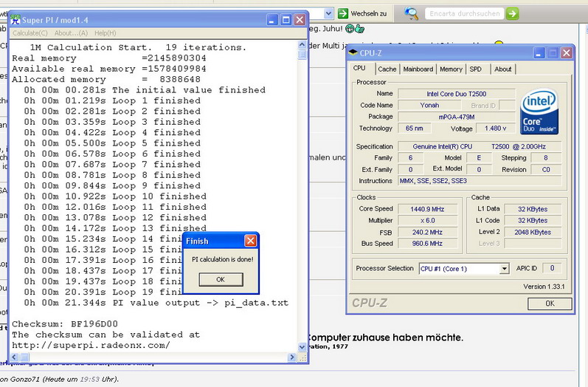Select the CPU tab in CPU-Z
Screen dimensions: 588x387
[x=359, y=69]
